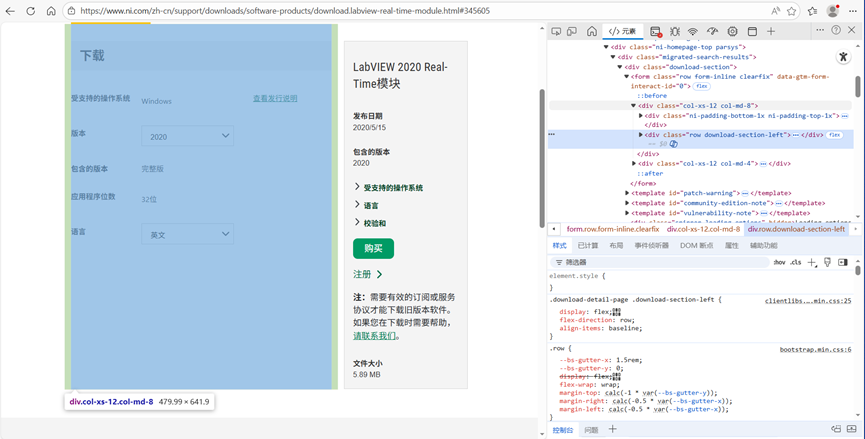Open the favorites list icon in browser toolbar

[x=813, y=11]
